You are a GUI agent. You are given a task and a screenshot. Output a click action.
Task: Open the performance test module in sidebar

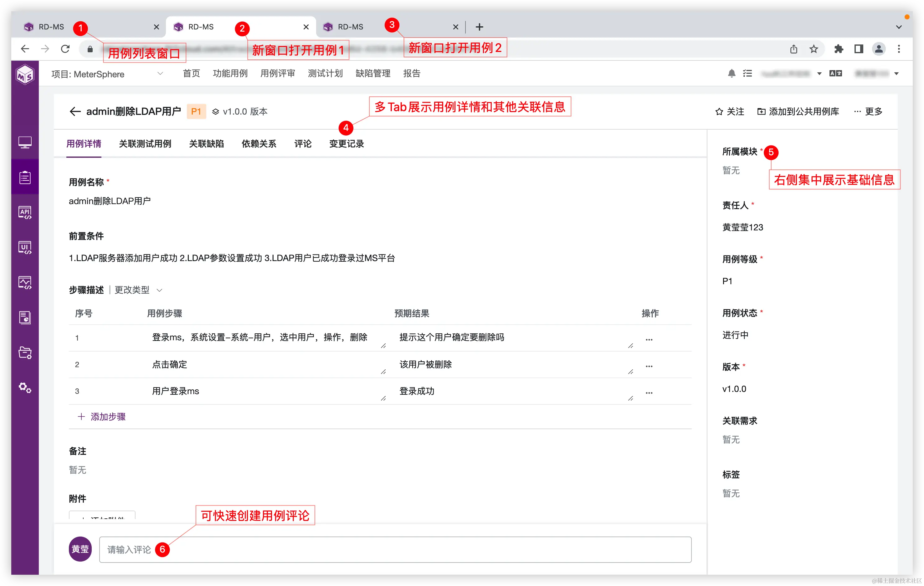pos(24,282)
